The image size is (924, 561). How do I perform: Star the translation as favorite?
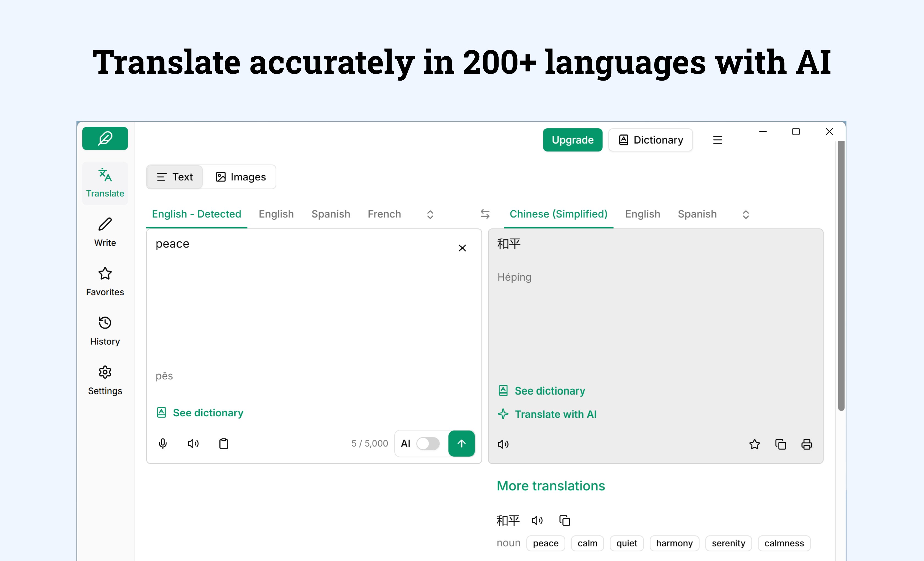pyautogui.click(x=755, y=444)
